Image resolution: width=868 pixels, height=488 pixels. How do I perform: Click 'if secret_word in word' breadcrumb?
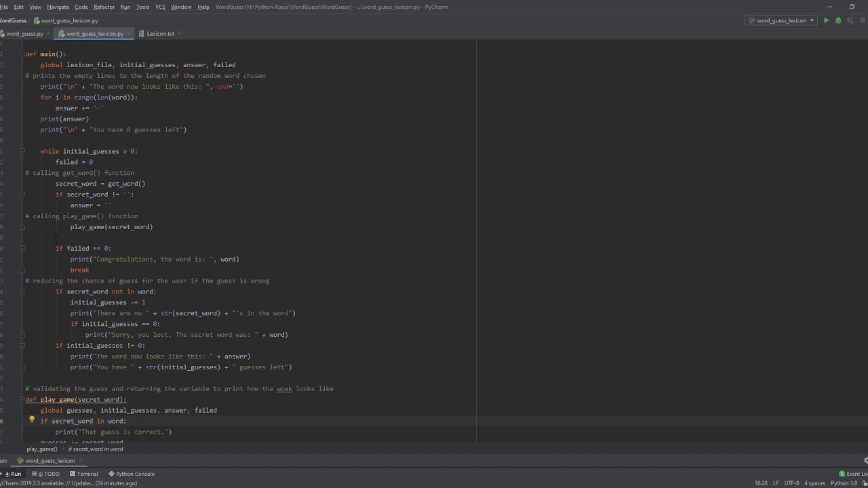pos(96,449)
